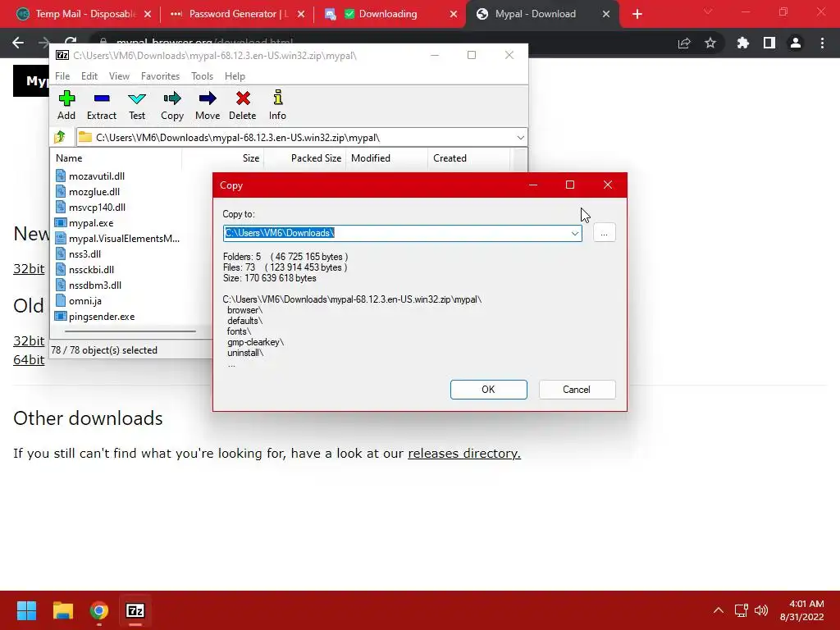Open the Chrome profile icon
Viewport: 840px width, 630px height.
(796, 43)
